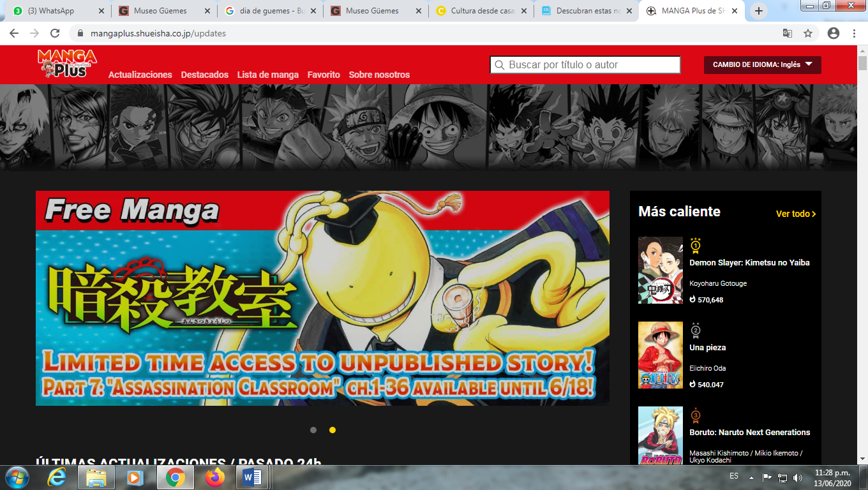Click the Más caliente heading
The height and width of the screenshot is (490, 868).
pos(679,212)
